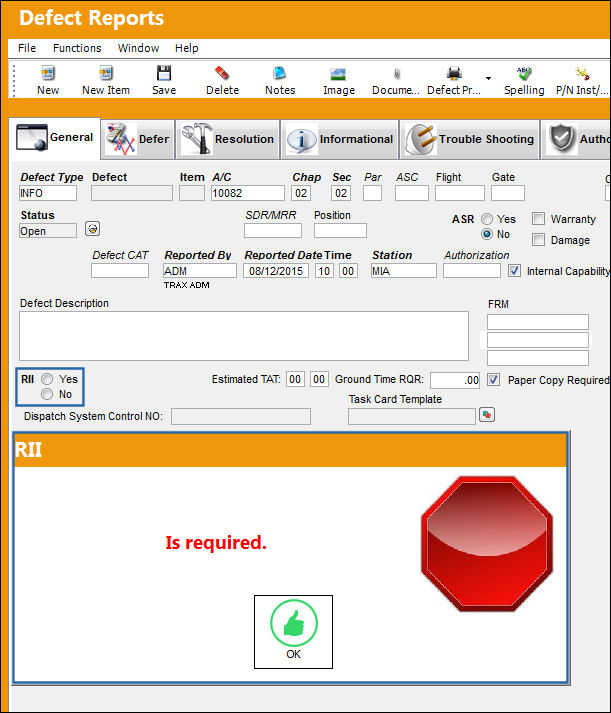
Task: Click the Reported Date field
Action: 276,271
